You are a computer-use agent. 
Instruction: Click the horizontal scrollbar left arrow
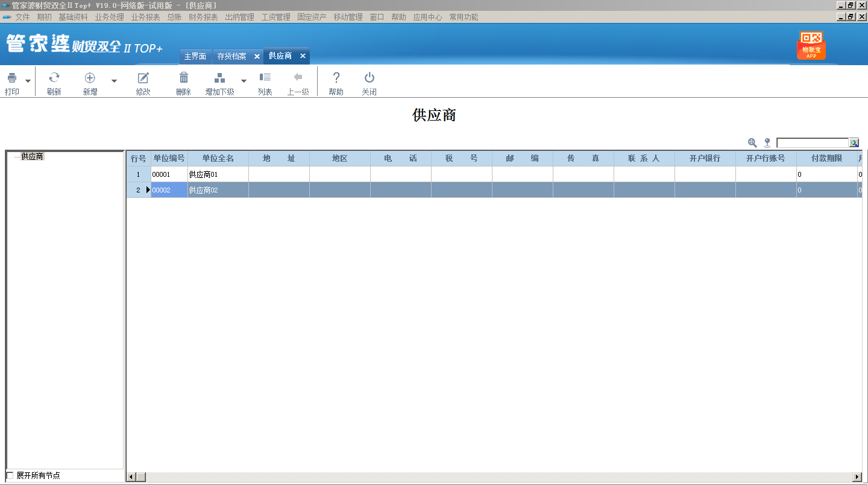pyautogui.click(x=131, y=477)
